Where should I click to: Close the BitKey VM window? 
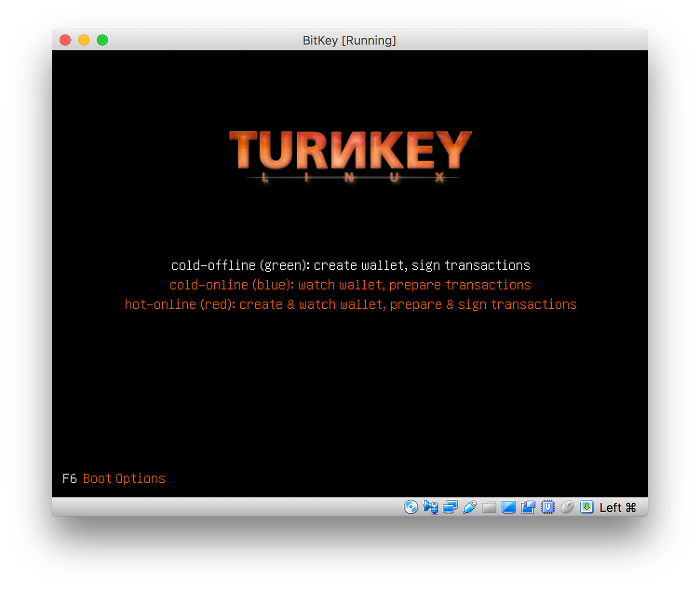tap(65, 40)
